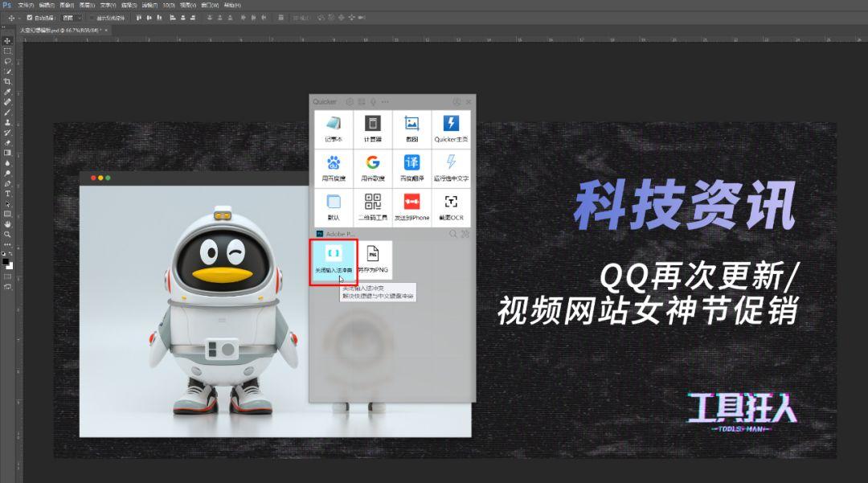Viewport: 868px width, 483px height.
Task: Run the Google search action in Quicker
Action: pos(373,168)
